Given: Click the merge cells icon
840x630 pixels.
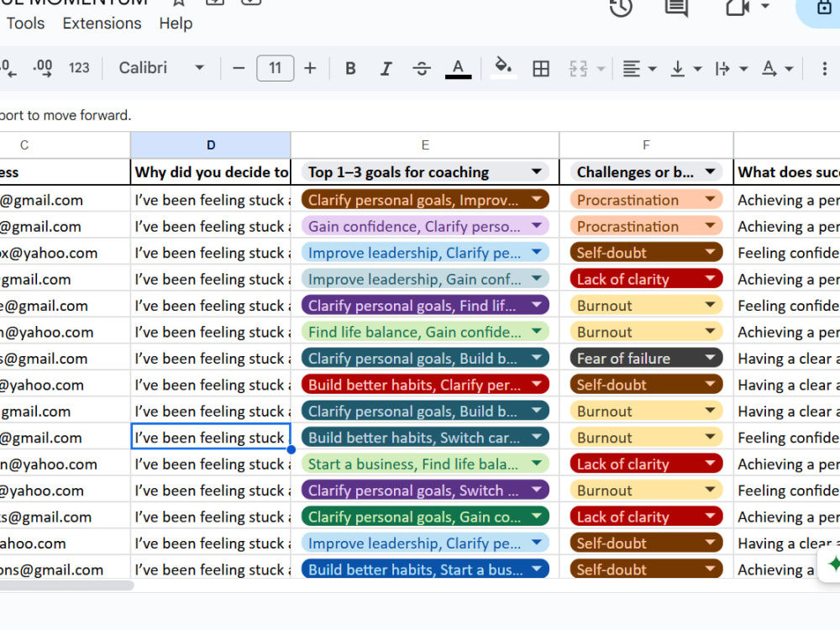Looking at the screenshot, I should pyautogui.click(x=579, y=69).
